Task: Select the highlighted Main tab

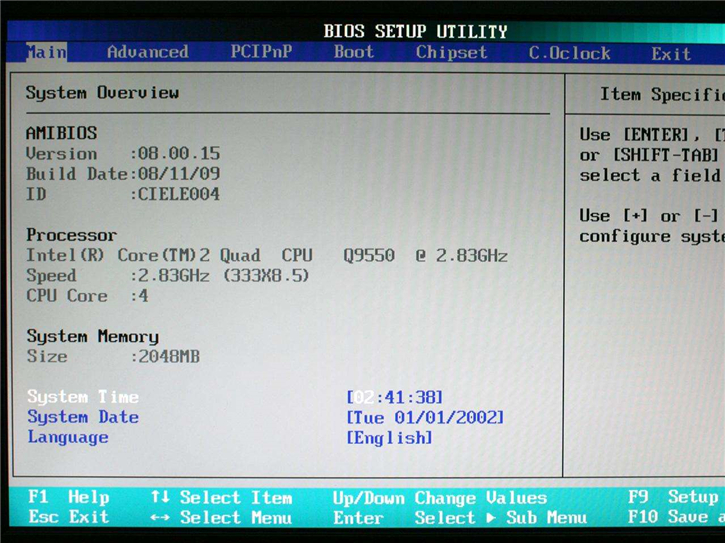Action: [x=46, y=52]
